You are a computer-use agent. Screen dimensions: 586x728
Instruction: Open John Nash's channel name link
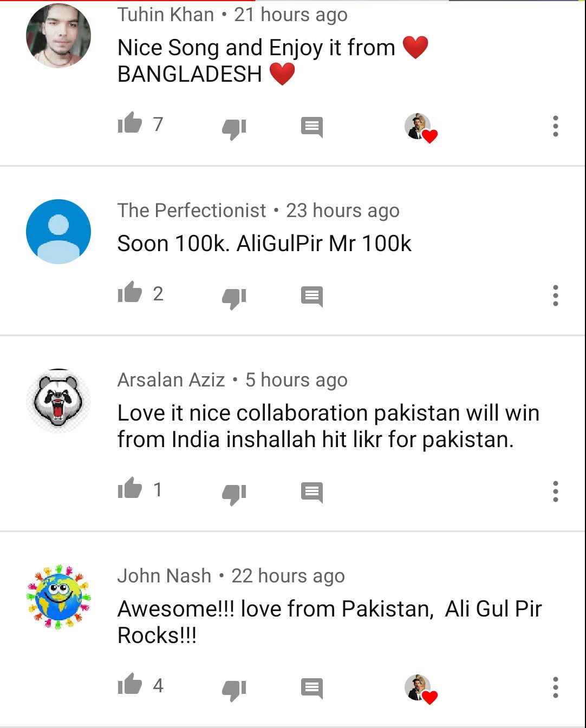pyautogui.click(x=164, y=576)
